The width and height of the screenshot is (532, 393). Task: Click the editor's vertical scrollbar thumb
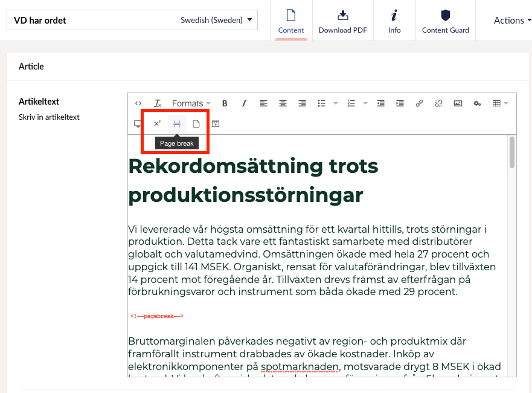coord(512,152)
